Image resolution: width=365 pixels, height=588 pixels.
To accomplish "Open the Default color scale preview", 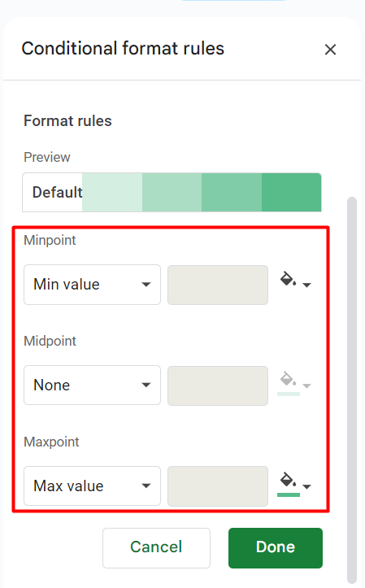I will coord(172,193).
